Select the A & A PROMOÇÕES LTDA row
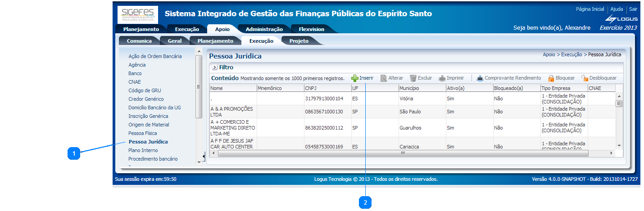Image resolution: width=644 pixels, height=211 pixels. pyautogui.click(x=232, y=112)
